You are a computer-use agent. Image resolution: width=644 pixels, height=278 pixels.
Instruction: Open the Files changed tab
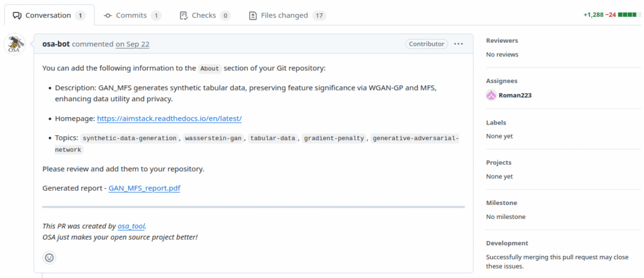coord(284,15)
